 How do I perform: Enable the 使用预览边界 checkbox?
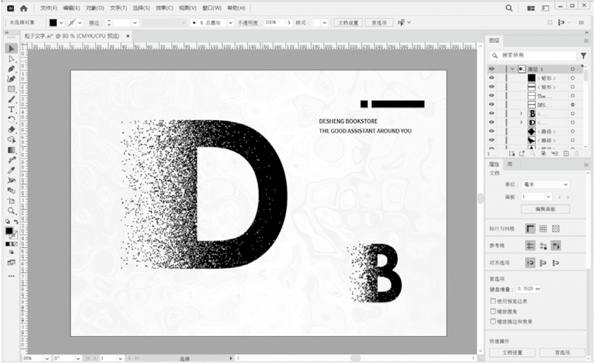pyautogui.click(x=493, y=301)
